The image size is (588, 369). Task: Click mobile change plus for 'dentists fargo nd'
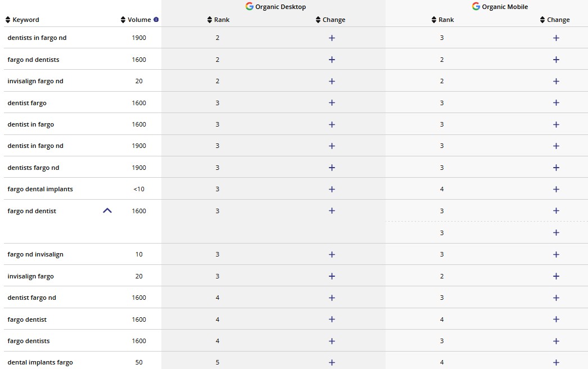(x=556, y=168)
